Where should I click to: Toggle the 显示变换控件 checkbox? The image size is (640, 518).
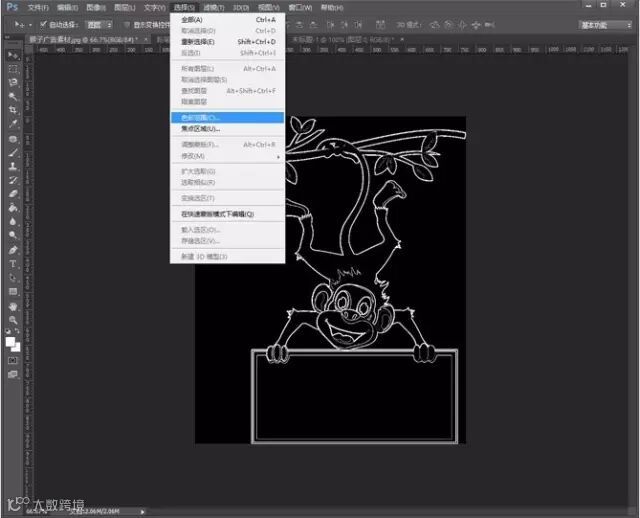127,25
